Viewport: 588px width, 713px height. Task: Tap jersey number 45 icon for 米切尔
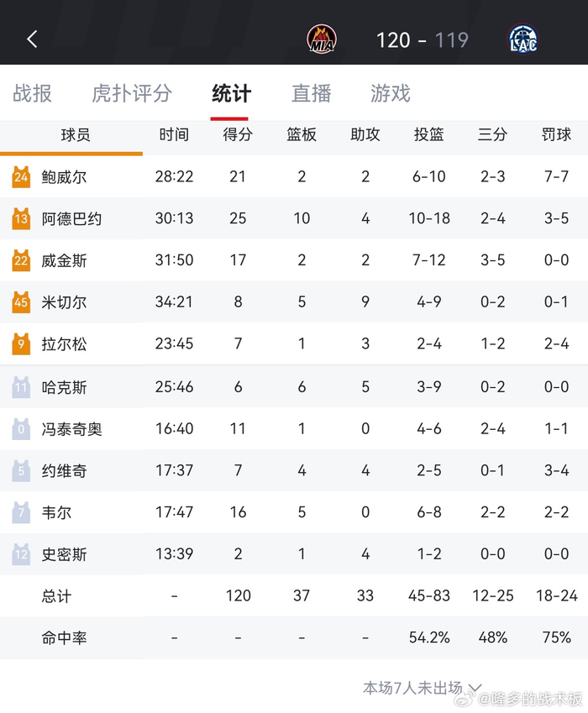(x=21, y=302)
